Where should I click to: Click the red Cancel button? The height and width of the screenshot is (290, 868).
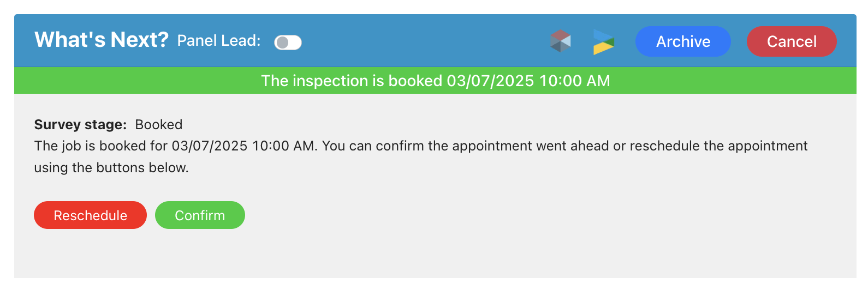[x=792, y=41]
